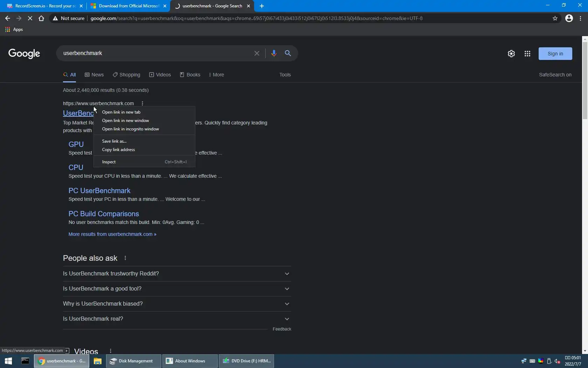Image resolution: width=588 pixels, height=368 pixels.
Task: Bookmark this page with the star icon
Action: (x=555, y=18)
